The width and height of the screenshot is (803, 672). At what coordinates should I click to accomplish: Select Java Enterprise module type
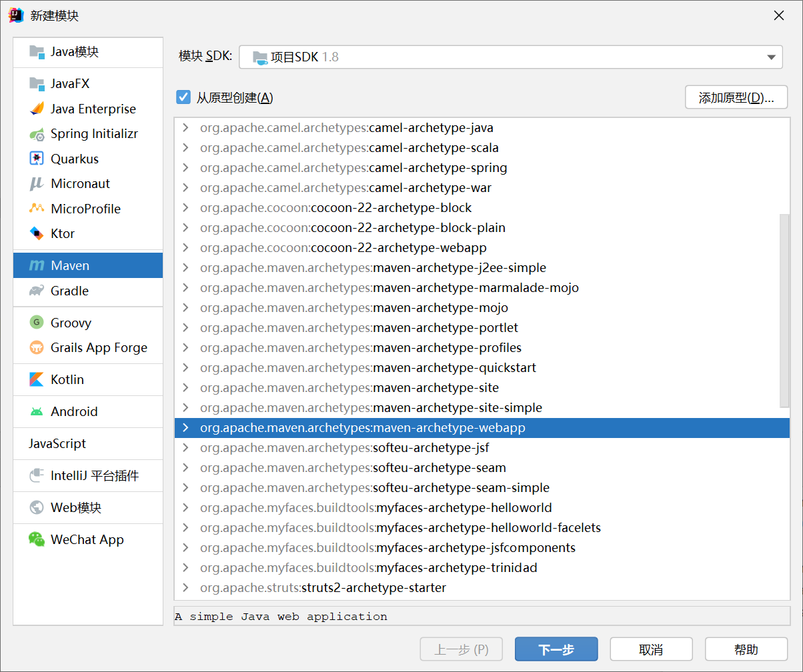[88, 109]
